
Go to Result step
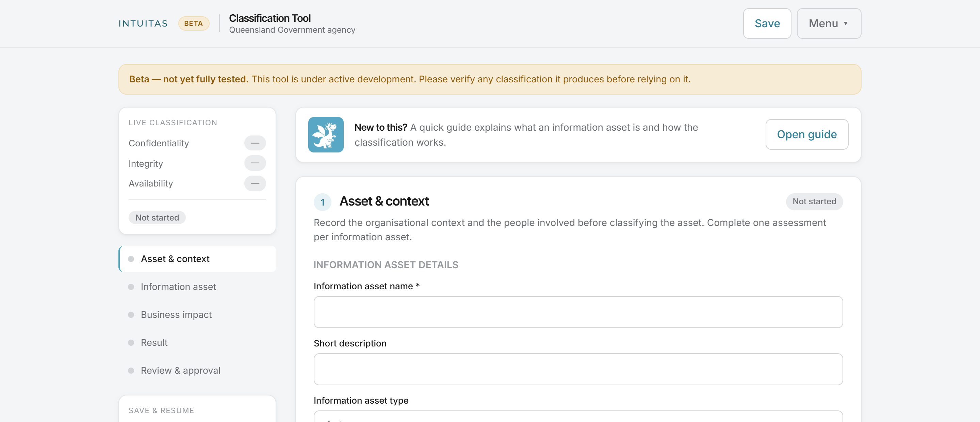tap(197, 342)
